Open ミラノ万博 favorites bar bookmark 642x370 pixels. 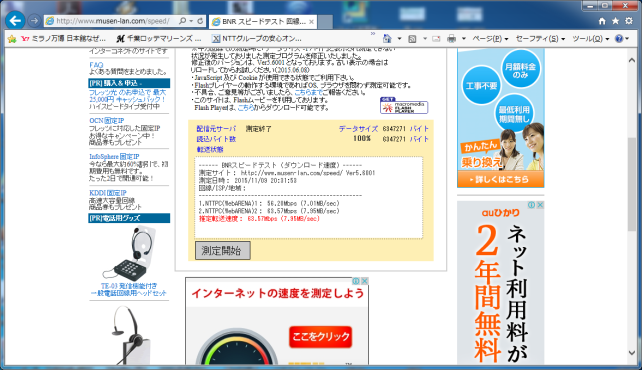64,39
